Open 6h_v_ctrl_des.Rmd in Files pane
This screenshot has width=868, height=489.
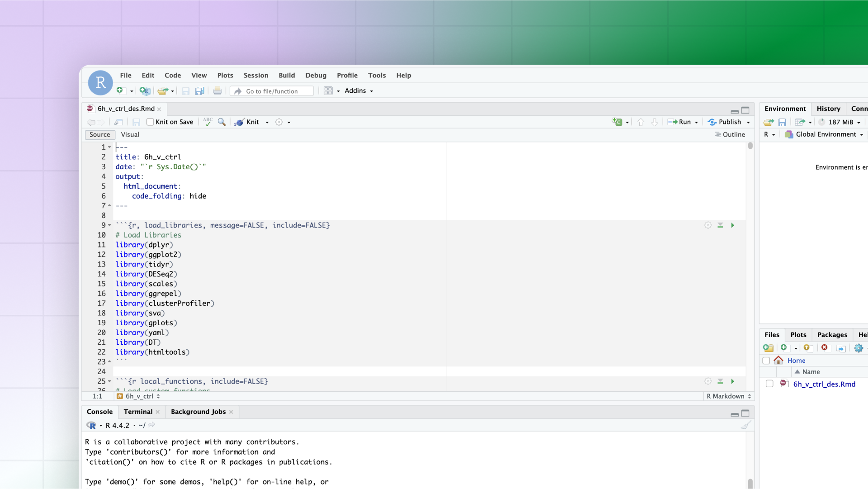824,384
